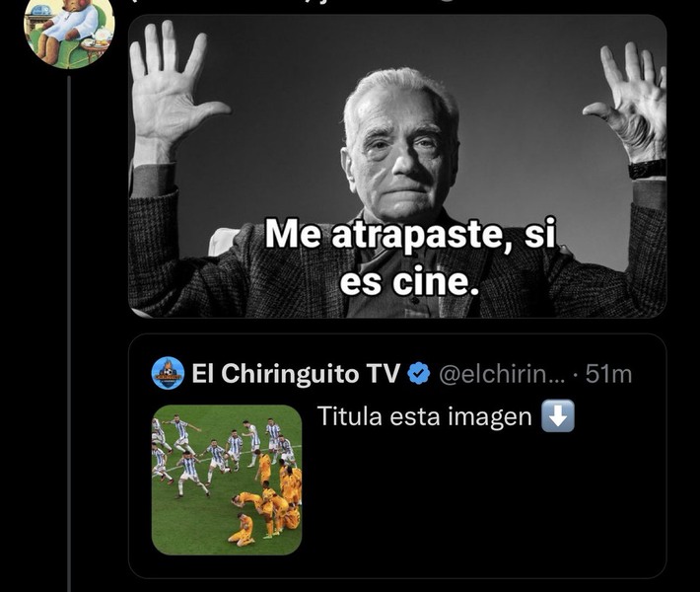Click the blue verified checkmark badge
The width and height of the screenshot is (700, 592).
(419, 374)
